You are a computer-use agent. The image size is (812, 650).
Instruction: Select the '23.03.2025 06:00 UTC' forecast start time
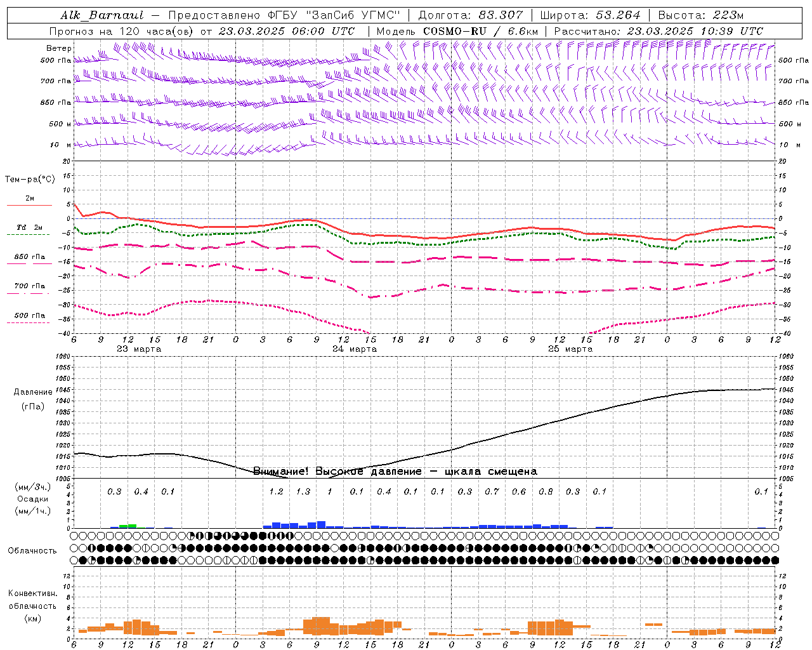coord(286,31)
